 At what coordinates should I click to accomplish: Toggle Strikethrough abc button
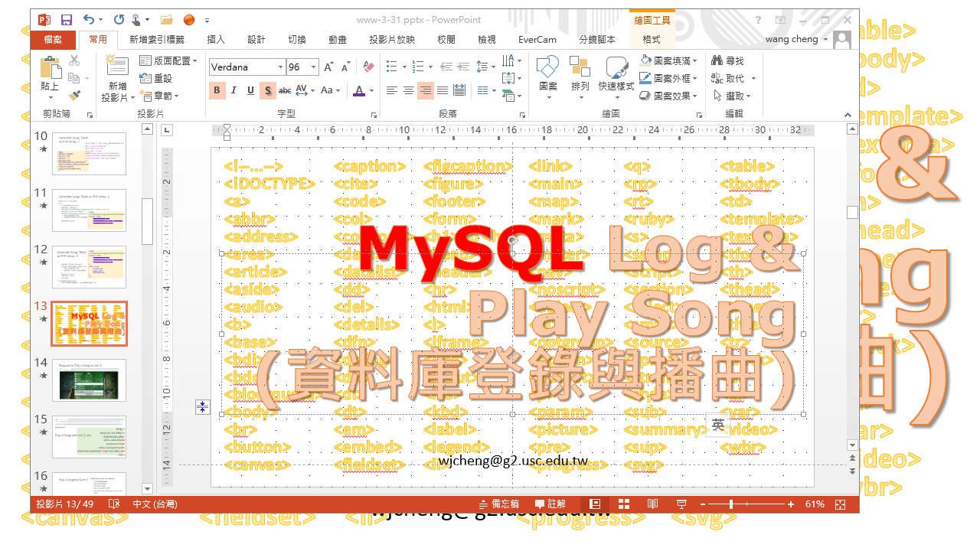point(285,90)
